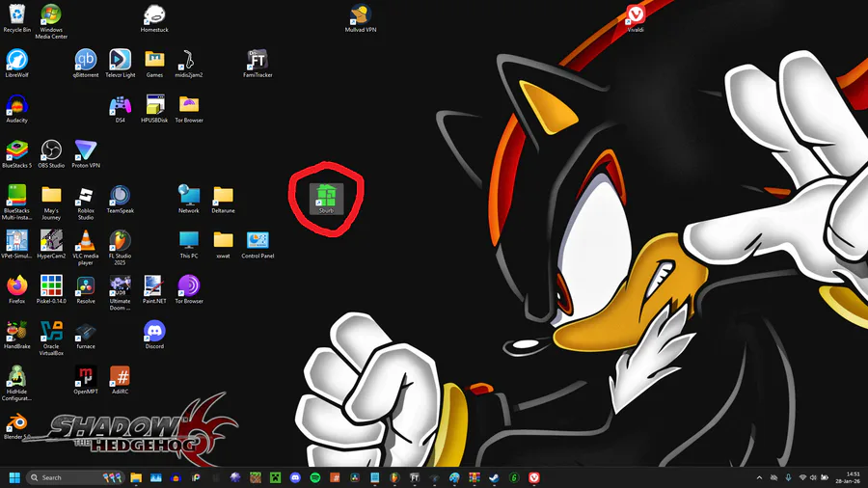Select the May's Journey folder

point(51,203)
